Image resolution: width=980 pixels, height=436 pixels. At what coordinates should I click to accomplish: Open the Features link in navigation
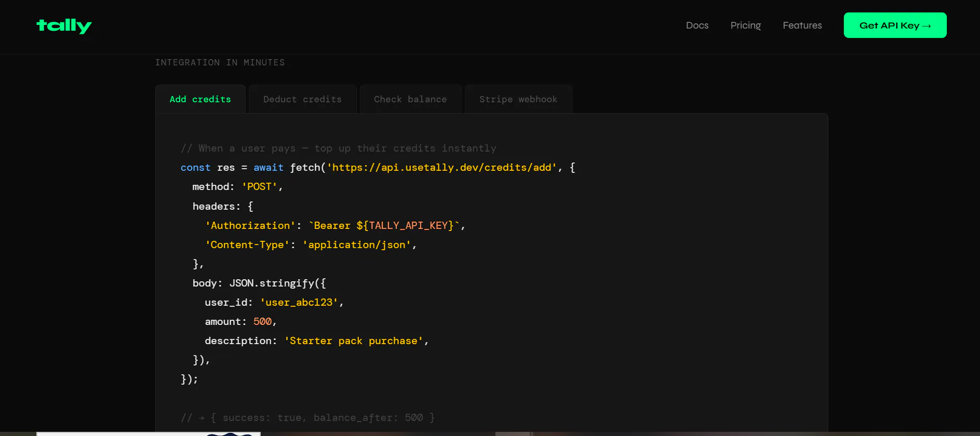pyautogui.click(x=802, y=25)
